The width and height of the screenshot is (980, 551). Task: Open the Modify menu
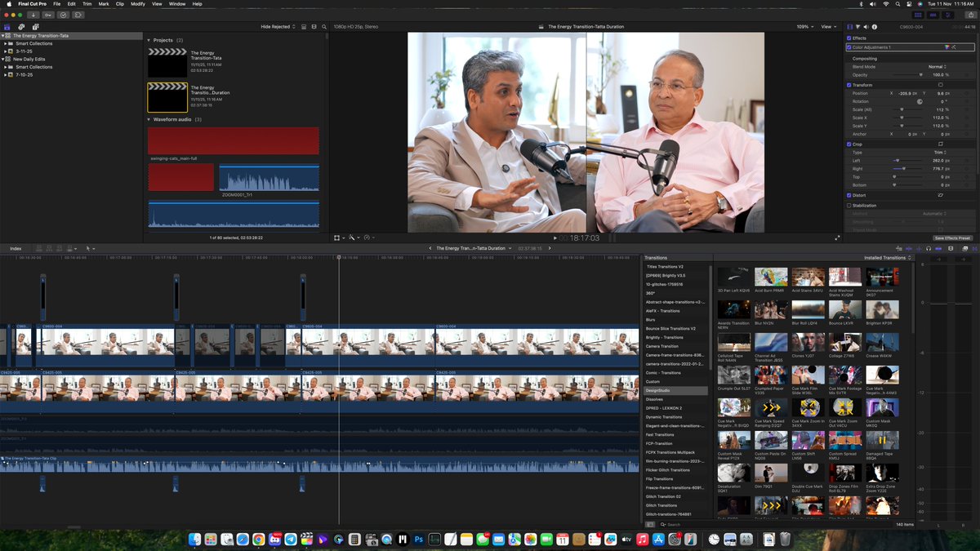[x=138, y=4]
